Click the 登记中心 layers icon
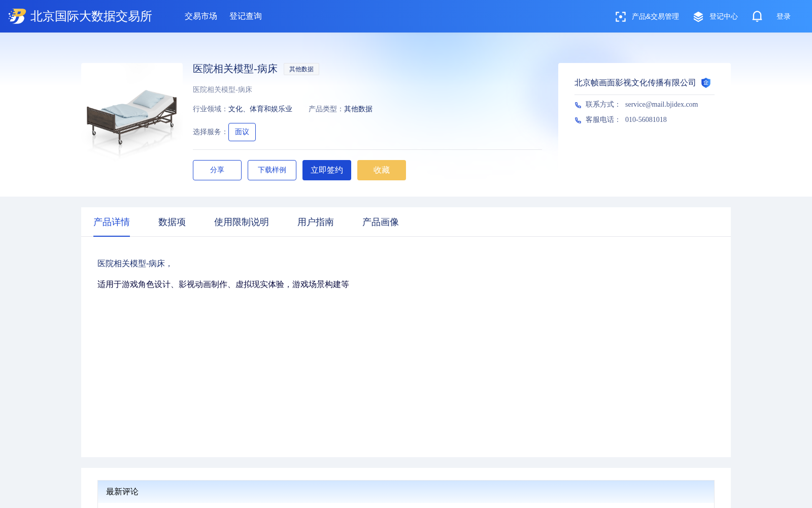Viewport: 812px width, 508px height. (698, 17)
